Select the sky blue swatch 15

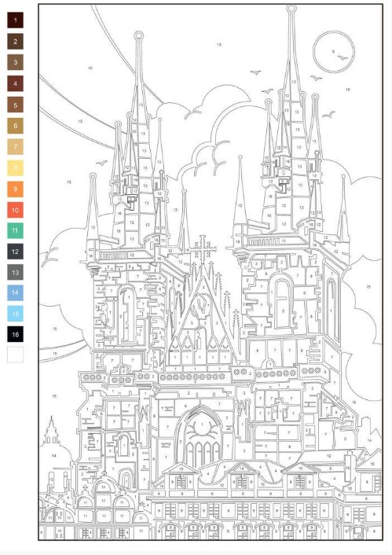click(x=15, y=314)
